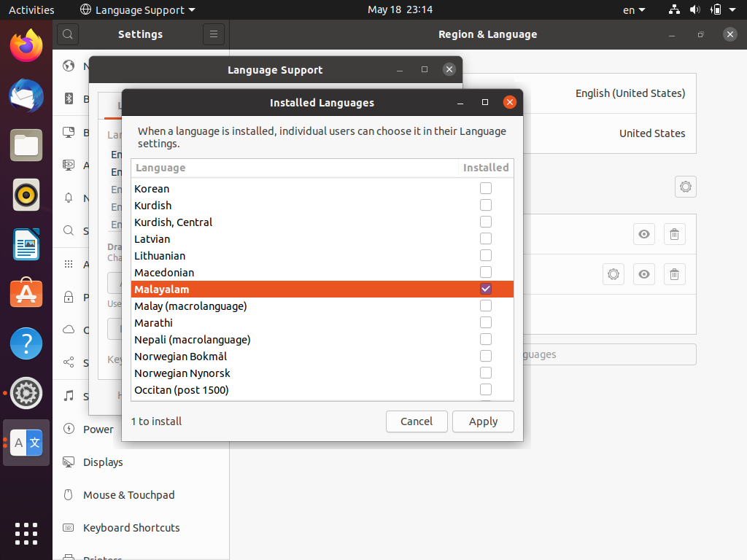This screenshot has width=747, height=560.
Task: Click the Displays icon in sidebar
Action: click(69, 462)
